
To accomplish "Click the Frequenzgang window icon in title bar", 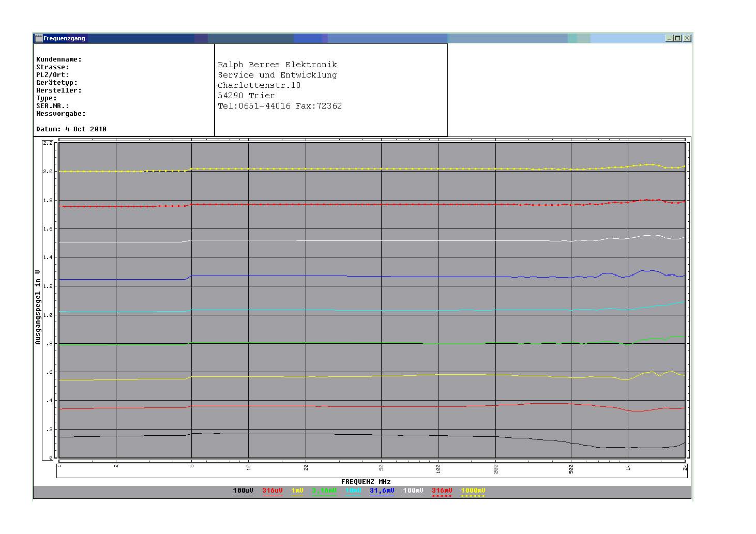I will click(38, 38).
